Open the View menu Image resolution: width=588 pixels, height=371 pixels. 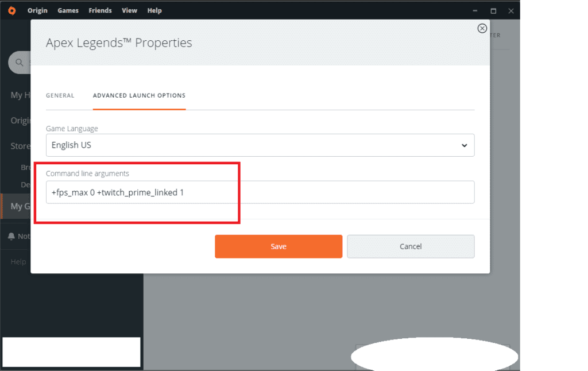[x=129, y=10]
